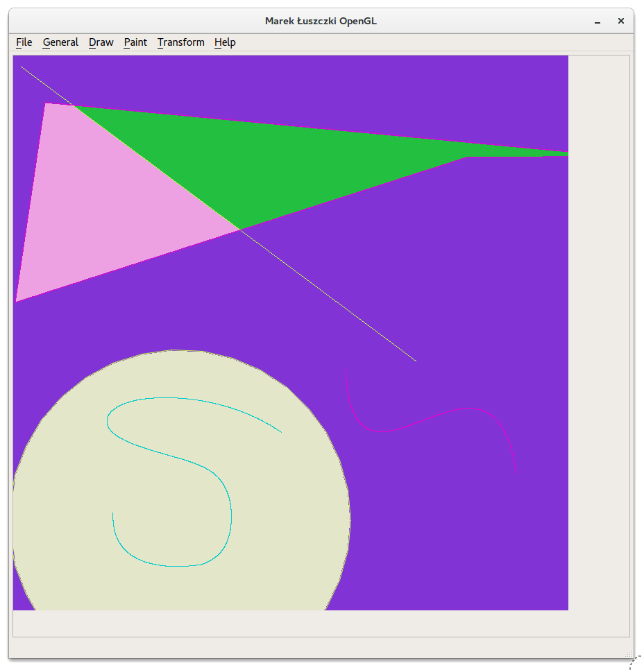
Task: Open the File menu
Action: [24, 42]
